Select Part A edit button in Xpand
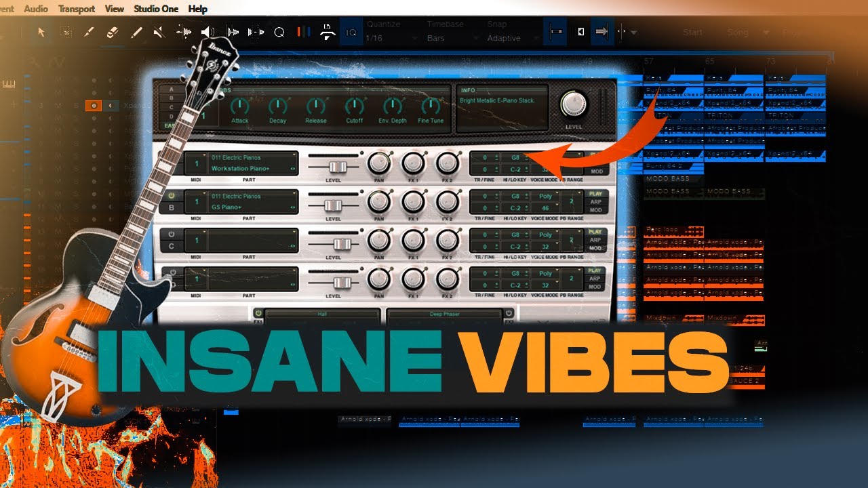 [170, 89]
